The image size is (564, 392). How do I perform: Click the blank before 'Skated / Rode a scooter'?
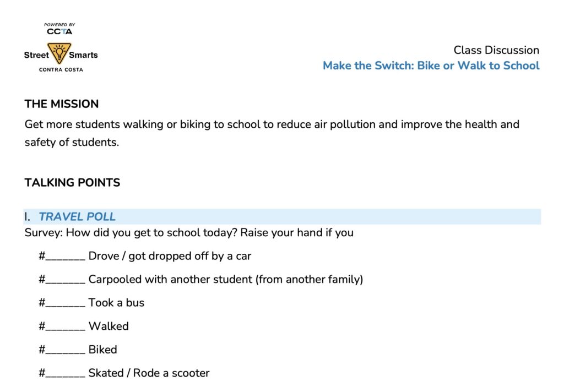65,374
